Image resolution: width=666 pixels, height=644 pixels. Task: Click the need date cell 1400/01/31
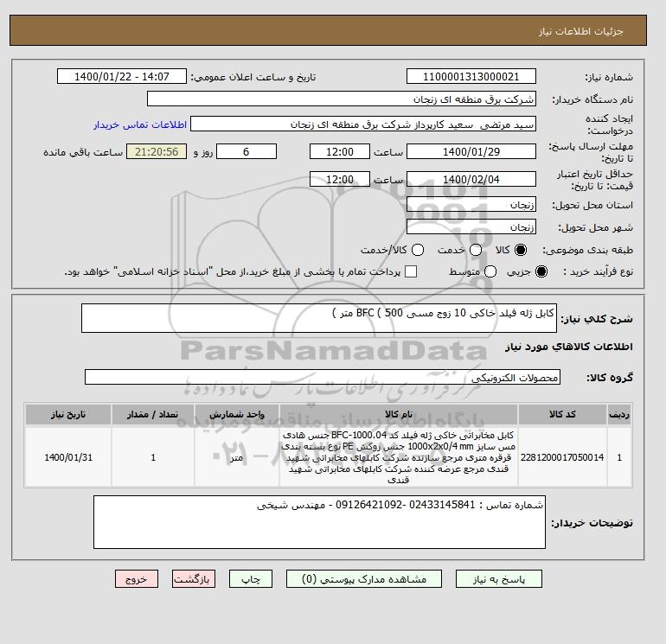tap(68, 457)
